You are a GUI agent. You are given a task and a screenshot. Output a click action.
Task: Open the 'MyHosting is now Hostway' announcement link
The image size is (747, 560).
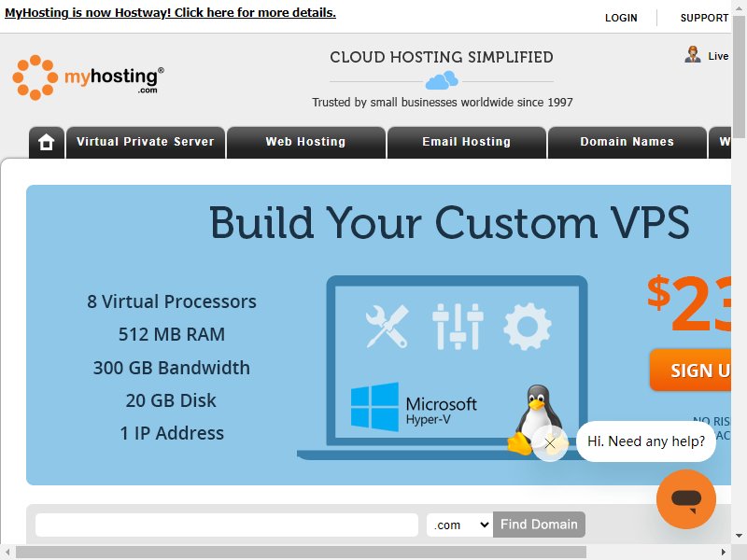170,13
